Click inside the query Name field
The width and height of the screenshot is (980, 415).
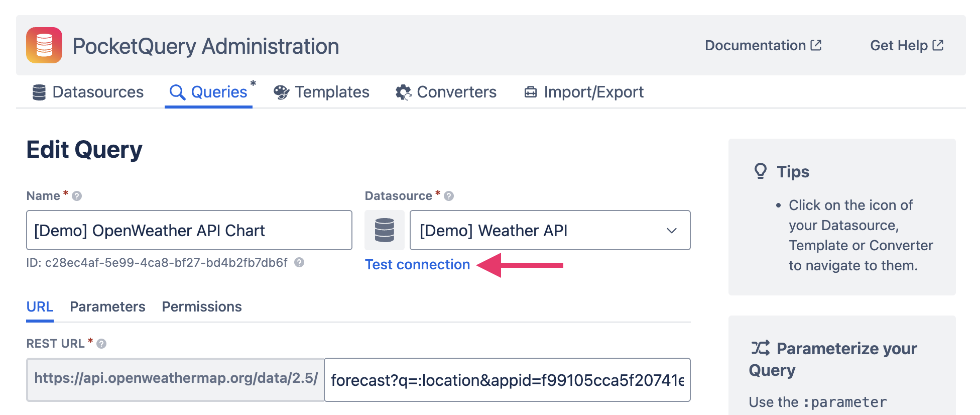(188, 230)
